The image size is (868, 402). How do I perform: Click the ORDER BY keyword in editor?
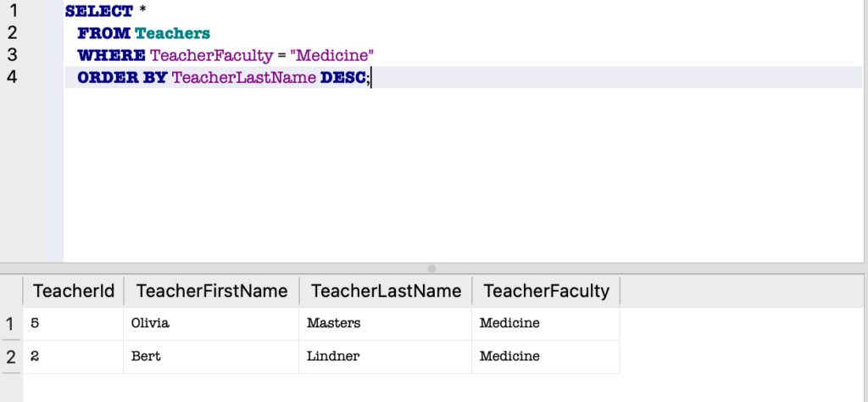pyautogui.click(x=121, y=78)
